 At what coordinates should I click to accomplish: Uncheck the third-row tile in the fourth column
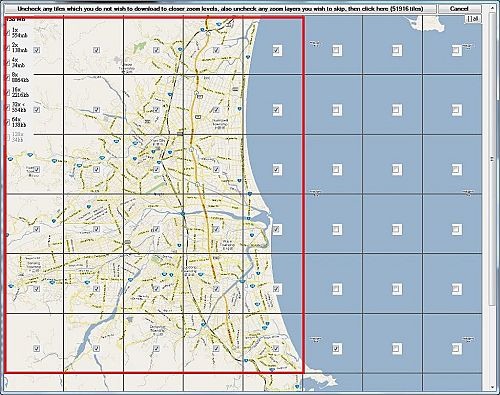point(216,169)
